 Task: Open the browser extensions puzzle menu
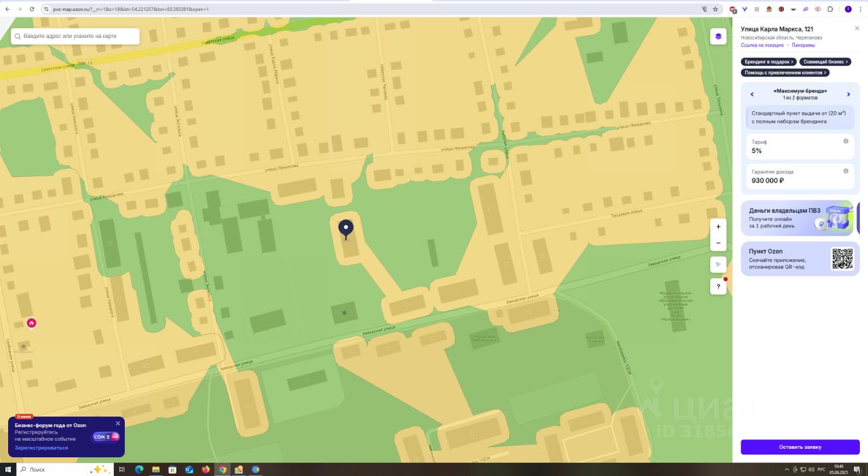pos(830,9)
